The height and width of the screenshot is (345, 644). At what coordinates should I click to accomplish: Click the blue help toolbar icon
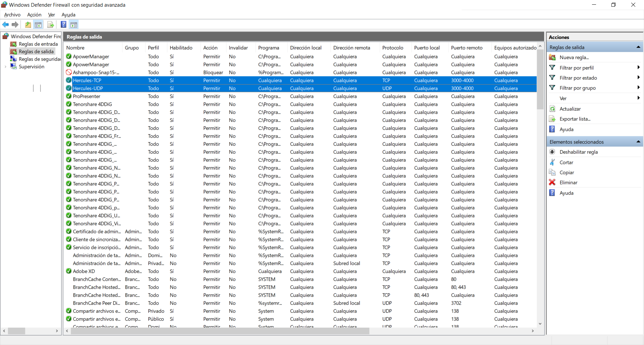(63, 24)
